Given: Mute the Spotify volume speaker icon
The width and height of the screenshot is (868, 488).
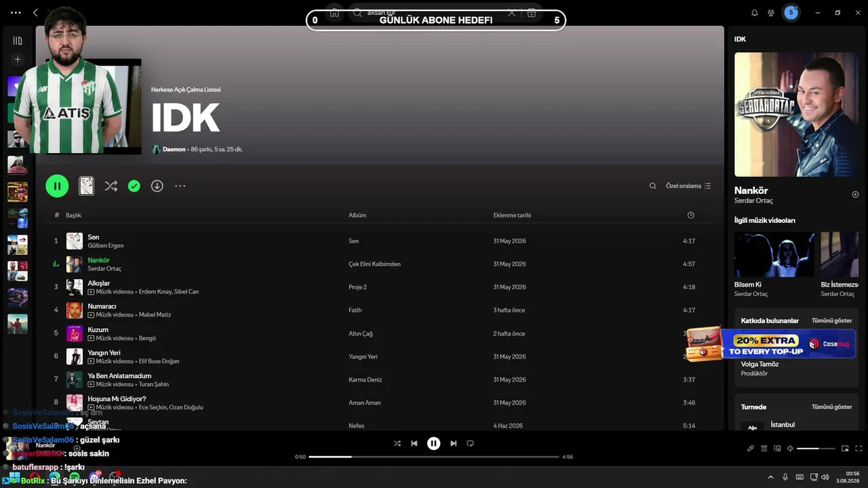Looking at the screenshot, I should tap(791, 448).
